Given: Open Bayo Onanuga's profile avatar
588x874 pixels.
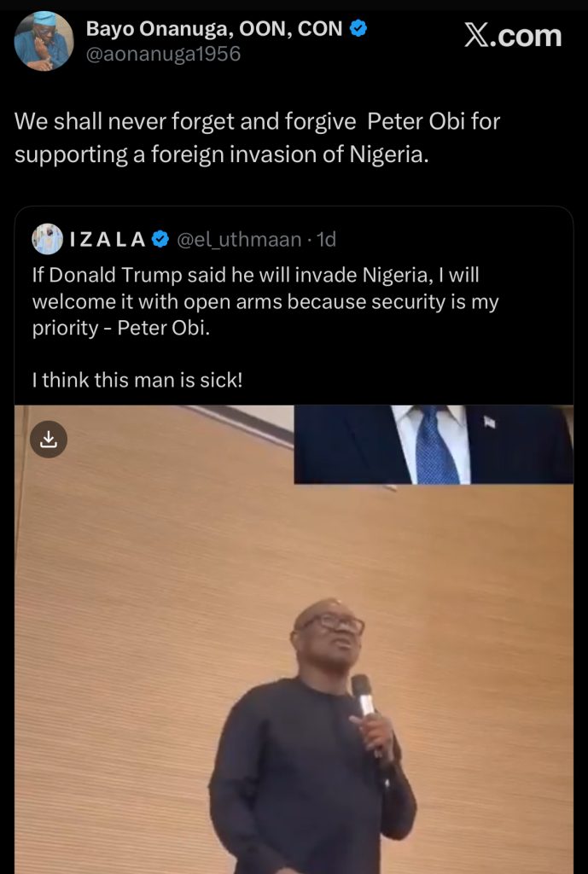Looking at the screenshot, I should point(44,42).
